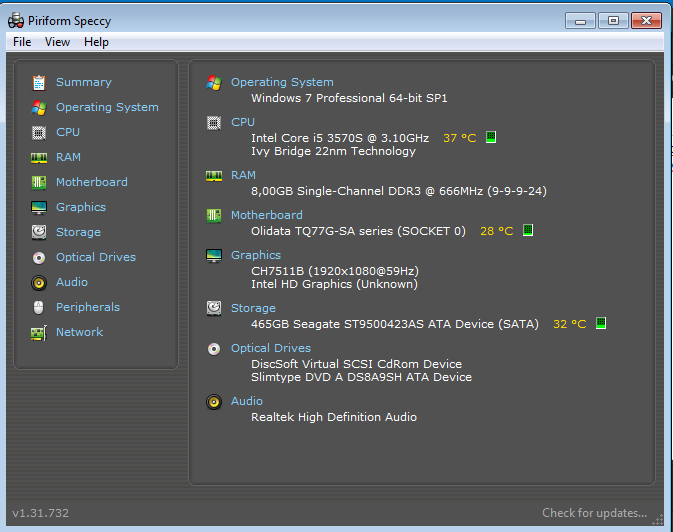Viewport: 673px width, 532px height.
Task: Click the Optical Drives disc icon in sidebar
Action: pos(39,258)
